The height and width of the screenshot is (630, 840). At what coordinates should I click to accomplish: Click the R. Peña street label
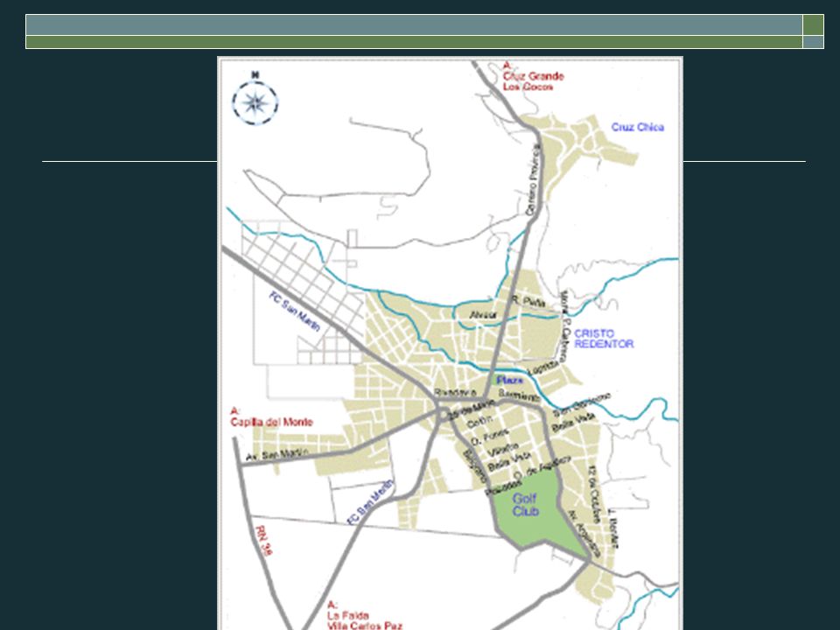(x=528, y=302)
